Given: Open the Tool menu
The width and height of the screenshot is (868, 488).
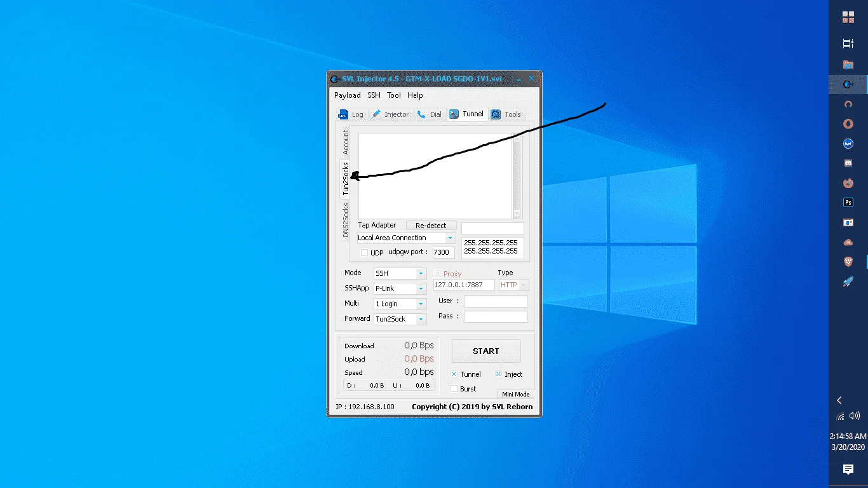Looking at the screenshot, I should (394, 95).
